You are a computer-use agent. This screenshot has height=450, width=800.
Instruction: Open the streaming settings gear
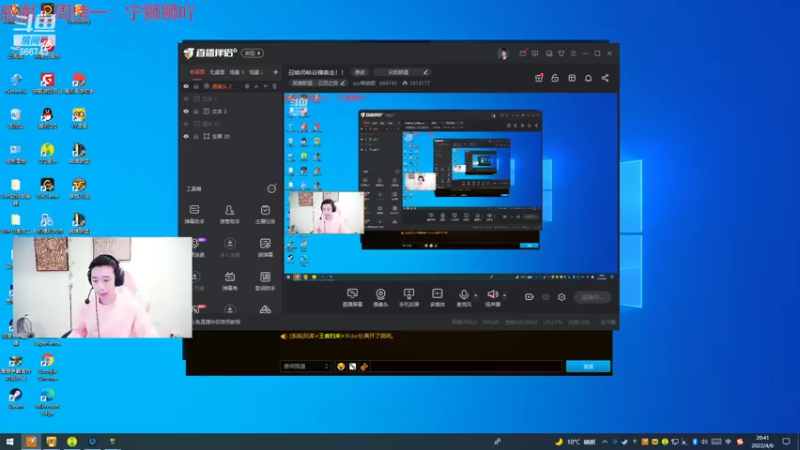click(x=562, y=297)
